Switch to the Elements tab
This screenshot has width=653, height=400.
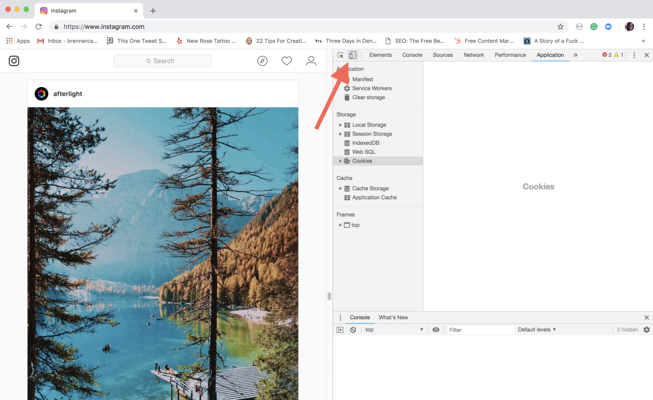pos(380,55)
